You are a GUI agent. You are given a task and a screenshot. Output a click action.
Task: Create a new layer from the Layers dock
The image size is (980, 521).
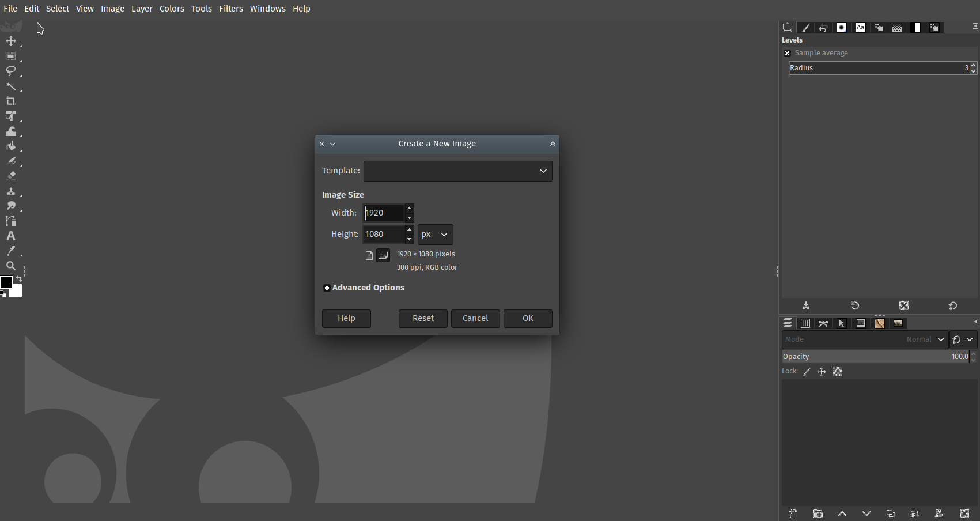tap(794, 514)
